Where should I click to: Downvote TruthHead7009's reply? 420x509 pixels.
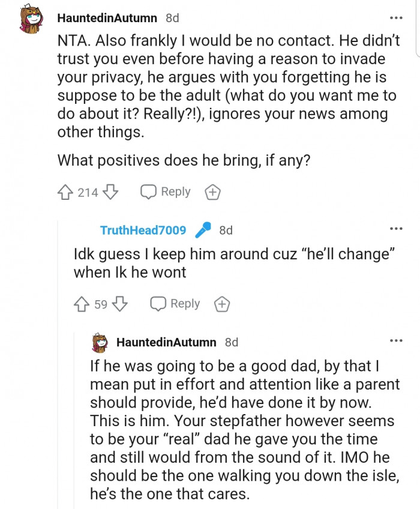[x=120, y=304]
